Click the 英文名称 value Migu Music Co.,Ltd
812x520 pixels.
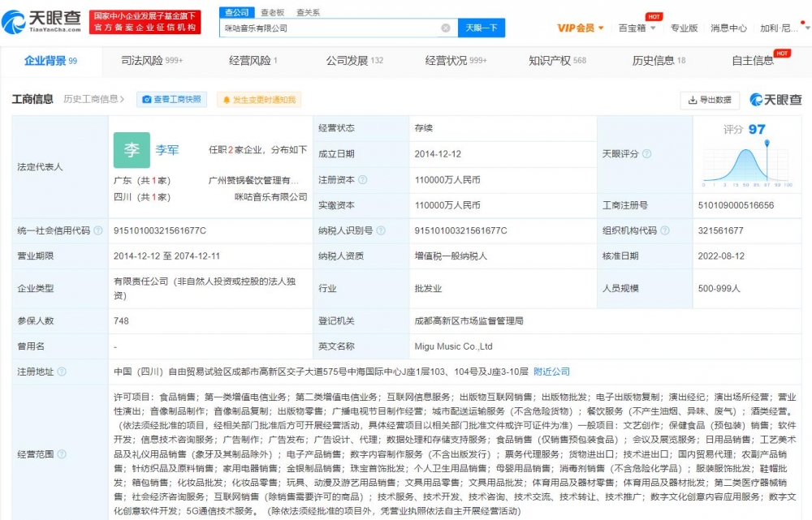[453, 346]
